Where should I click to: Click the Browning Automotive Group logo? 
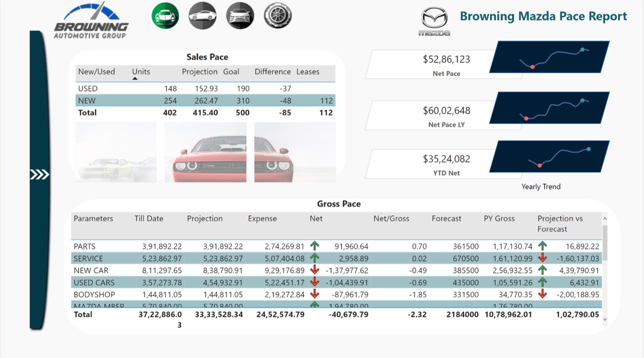coord(92,20)
